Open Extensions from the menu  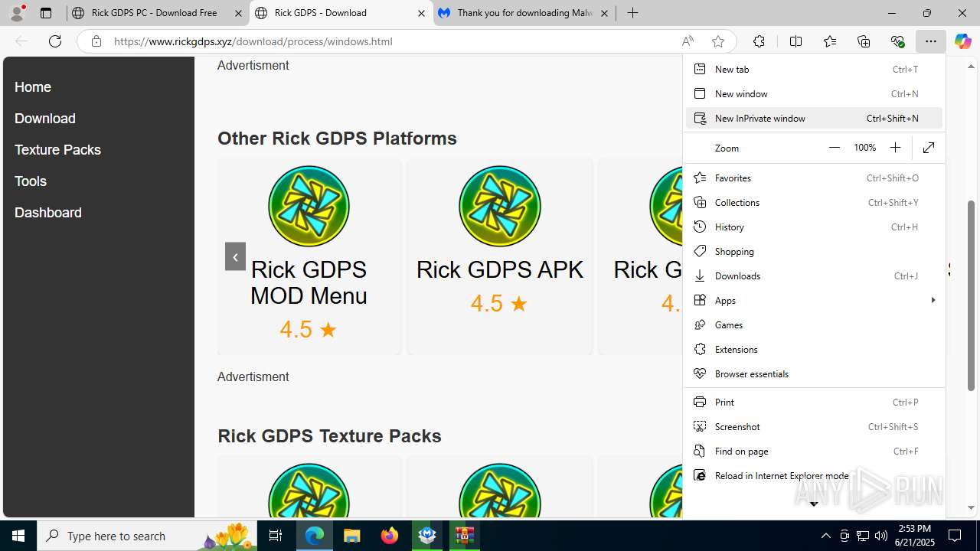[813, 349]
